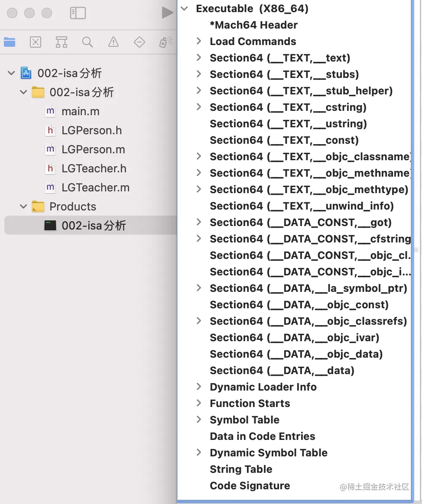Expand Dynamic Symbol Table chevron
This screenshot has height=504, width=422.
[199, 452]
